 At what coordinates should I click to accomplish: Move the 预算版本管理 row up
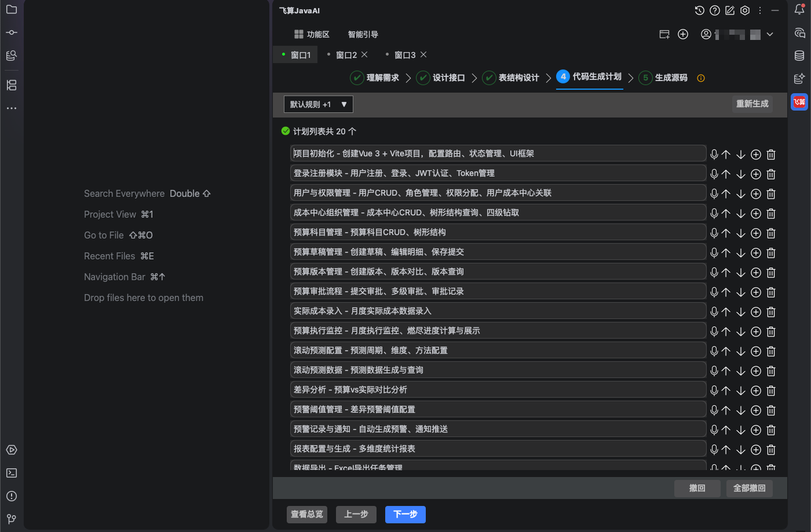click(x=726, y=272)
